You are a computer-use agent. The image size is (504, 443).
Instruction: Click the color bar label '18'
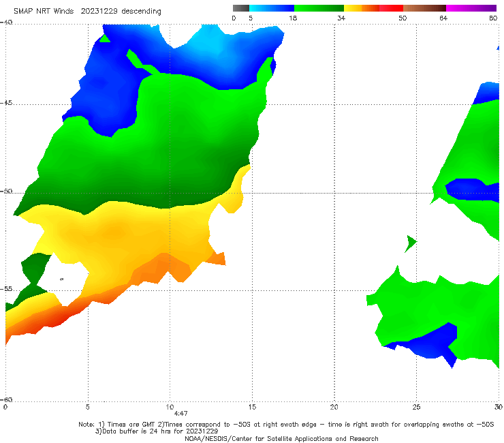click(x=293, y=18)
